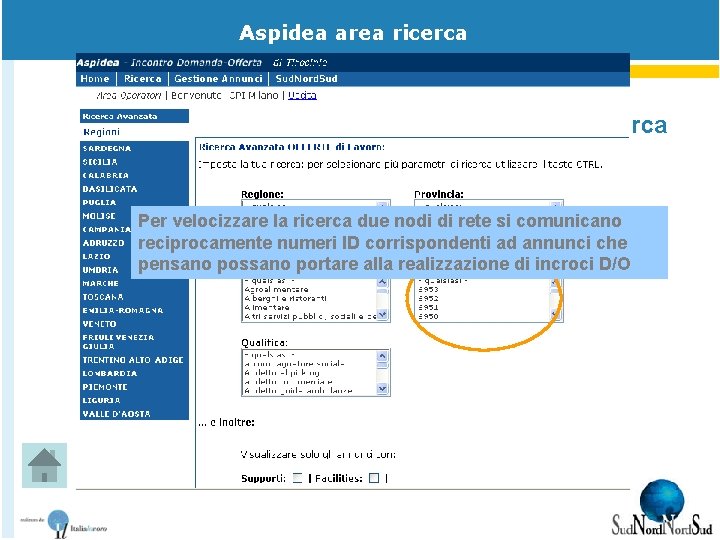Image resolution: width=720 pixels, height=540 pixels.
Task: Select Addetto guida ambulanze in Qualifica
Action: coord(298,391)
